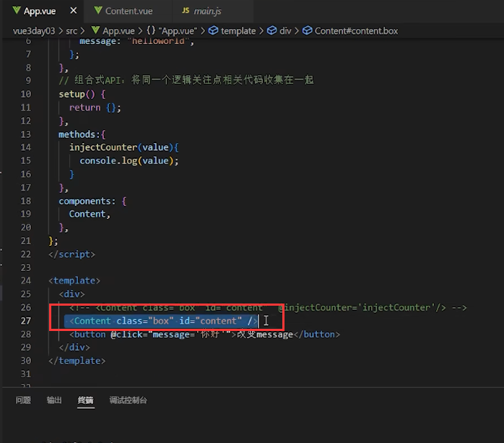
Task: Click injectCounter(value) method definition
Action: (123, 147)
